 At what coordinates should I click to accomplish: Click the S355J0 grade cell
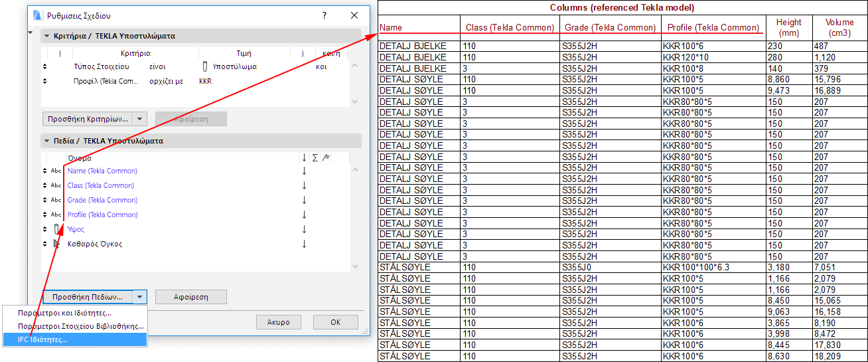pos(611,268)
